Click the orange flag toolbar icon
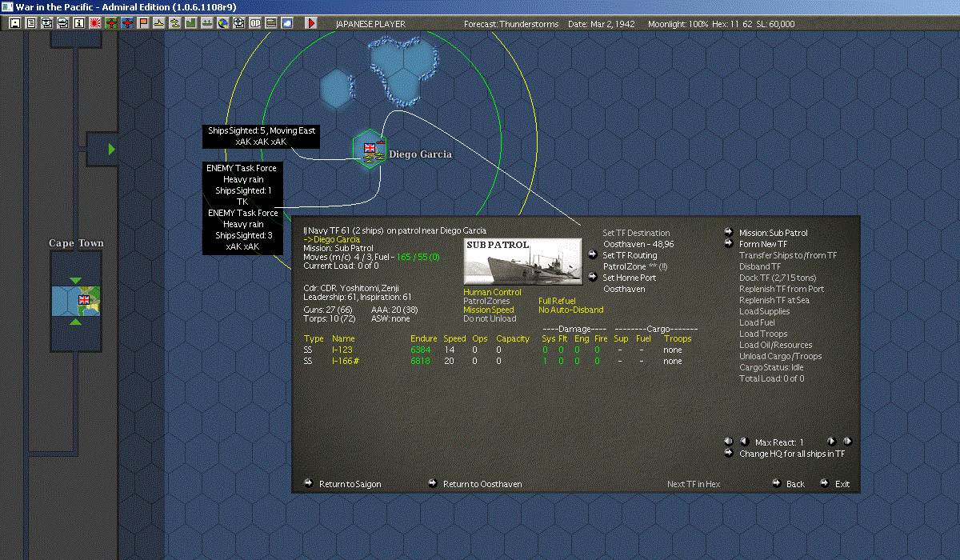 (143, 23)
